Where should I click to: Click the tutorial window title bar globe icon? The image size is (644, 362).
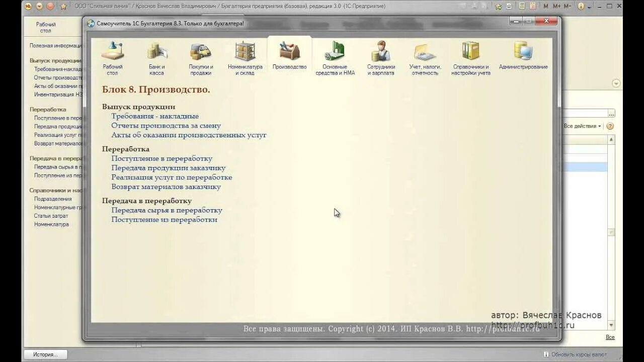pyautogui.click(x=91, y=24)
